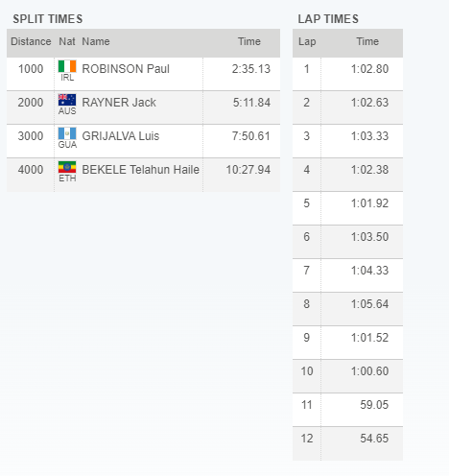This screenshot has height=476, width=449.
Task: Click the Nat column header
Action: point(67,41)
